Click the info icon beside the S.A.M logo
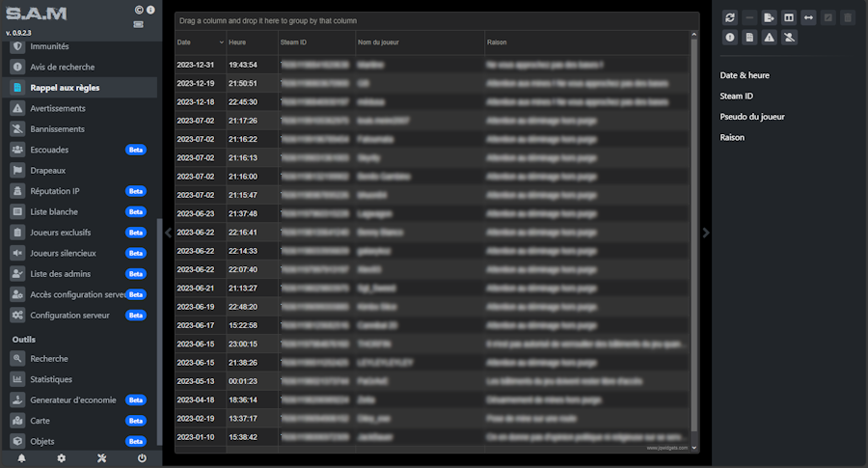This screenshot has height=468, width=868. click(x=150, y=10)
